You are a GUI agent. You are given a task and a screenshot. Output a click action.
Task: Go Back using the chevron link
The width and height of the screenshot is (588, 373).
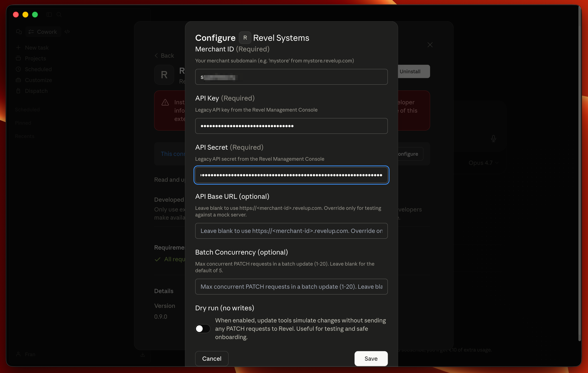pyautogui.click(x=164, y=56)
